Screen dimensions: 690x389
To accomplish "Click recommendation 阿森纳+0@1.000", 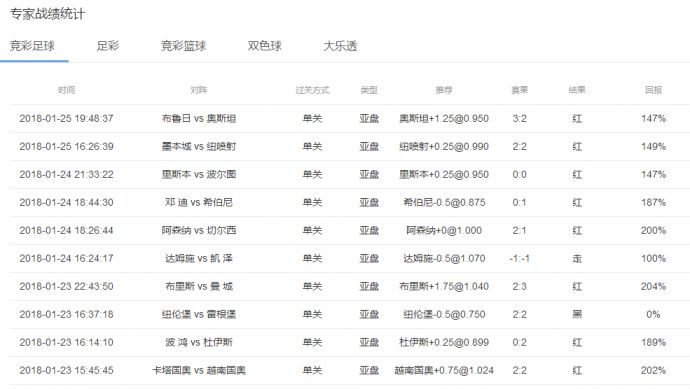I will [444, 231].
